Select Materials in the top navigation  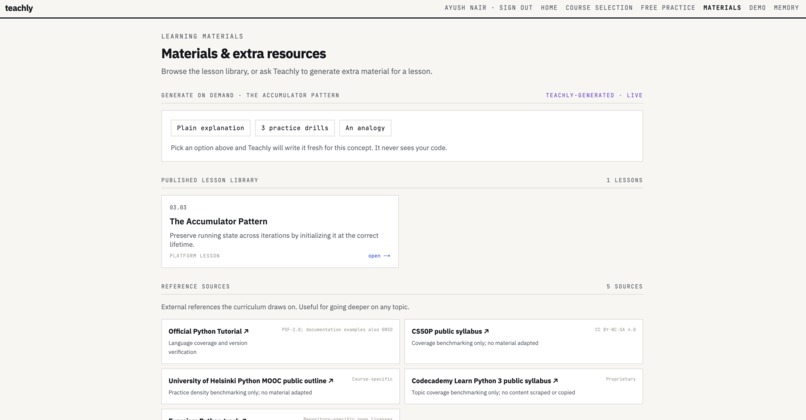(x=722, y=8)
